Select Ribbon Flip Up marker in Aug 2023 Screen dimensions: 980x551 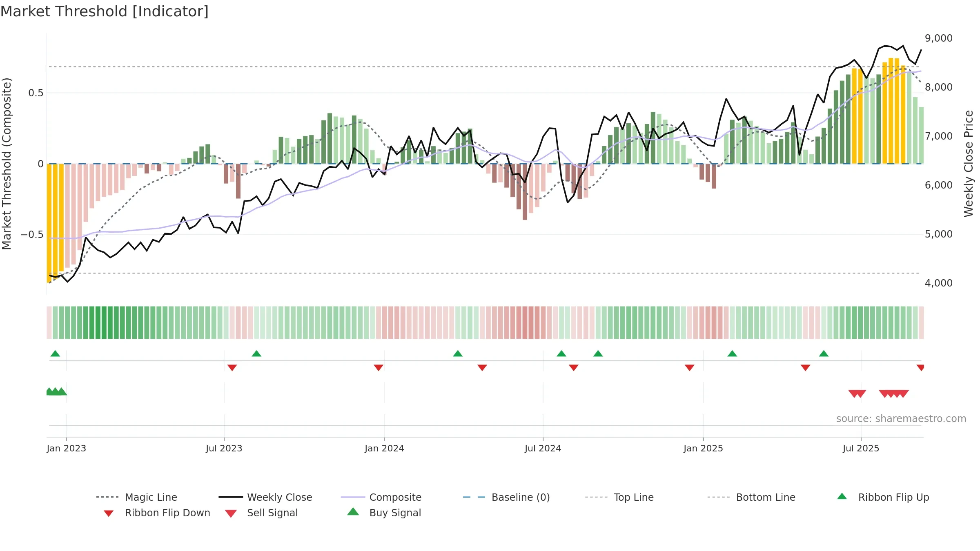(256, 353)
